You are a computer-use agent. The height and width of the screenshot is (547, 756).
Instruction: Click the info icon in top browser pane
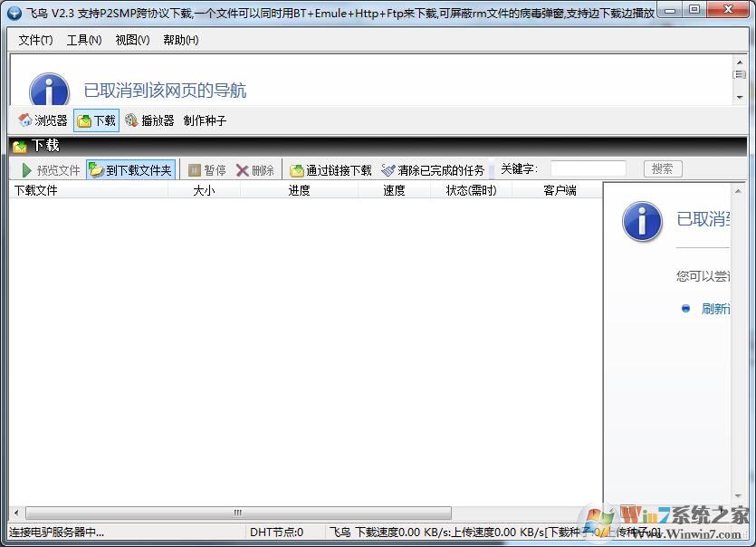tap(49, 90)
